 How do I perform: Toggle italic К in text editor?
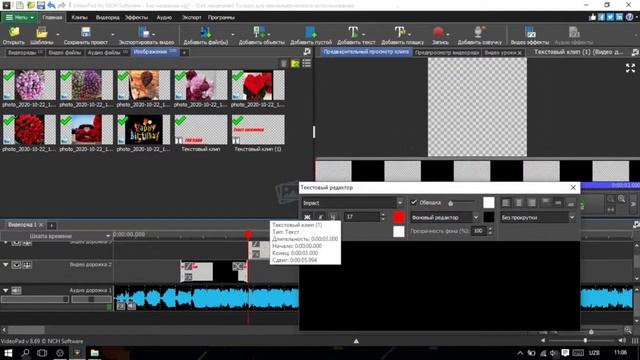tap(320, 217)
